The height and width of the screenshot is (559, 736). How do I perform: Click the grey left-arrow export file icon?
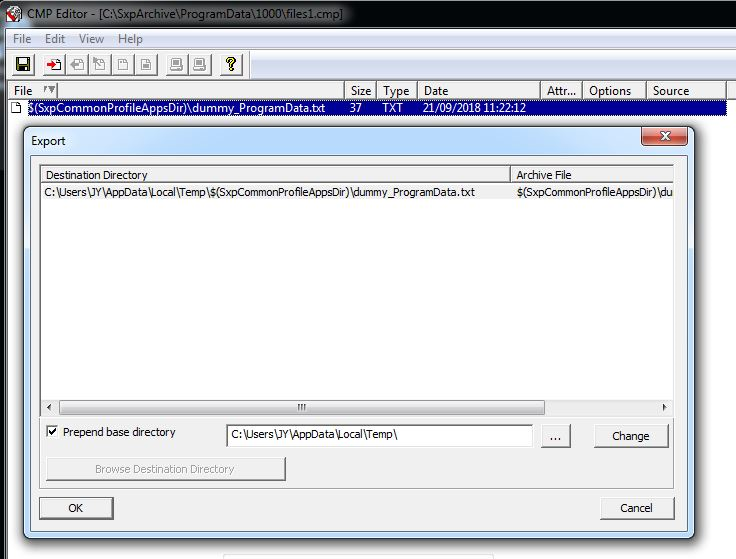click(x=77, y=64)
